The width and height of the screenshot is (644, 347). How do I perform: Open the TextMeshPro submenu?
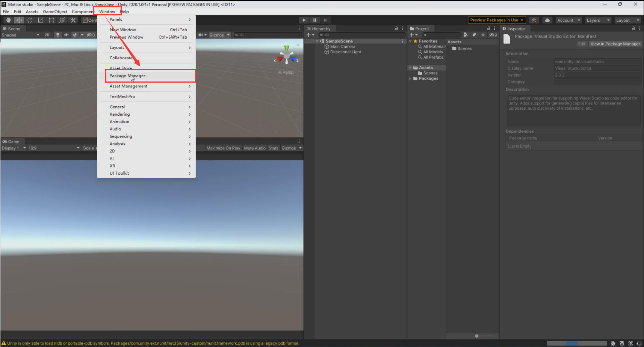[x=122, y=97]
